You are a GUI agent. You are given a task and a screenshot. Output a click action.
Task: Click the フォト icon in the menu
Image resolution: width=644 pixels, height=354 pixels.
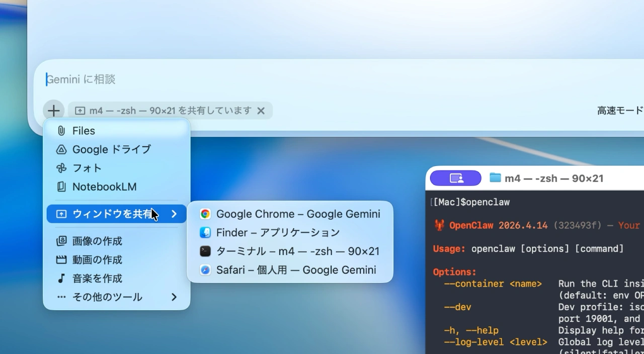[x=61, y=168]
